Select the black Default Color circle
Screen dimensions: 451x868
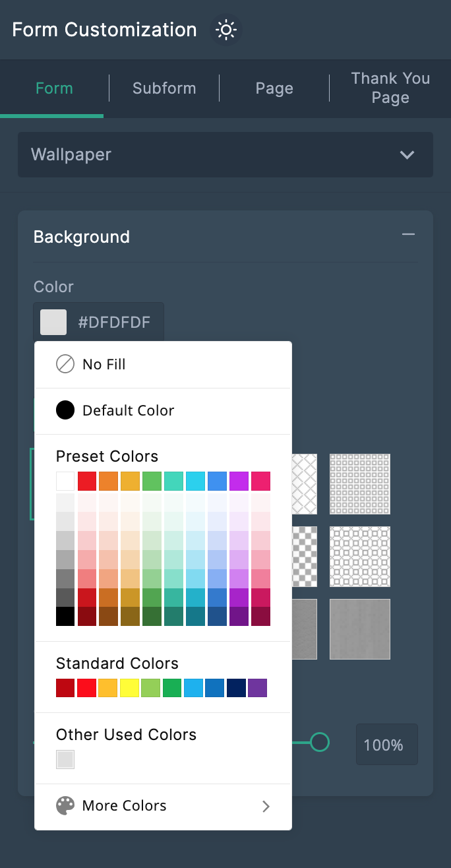[x=65, y=410]
